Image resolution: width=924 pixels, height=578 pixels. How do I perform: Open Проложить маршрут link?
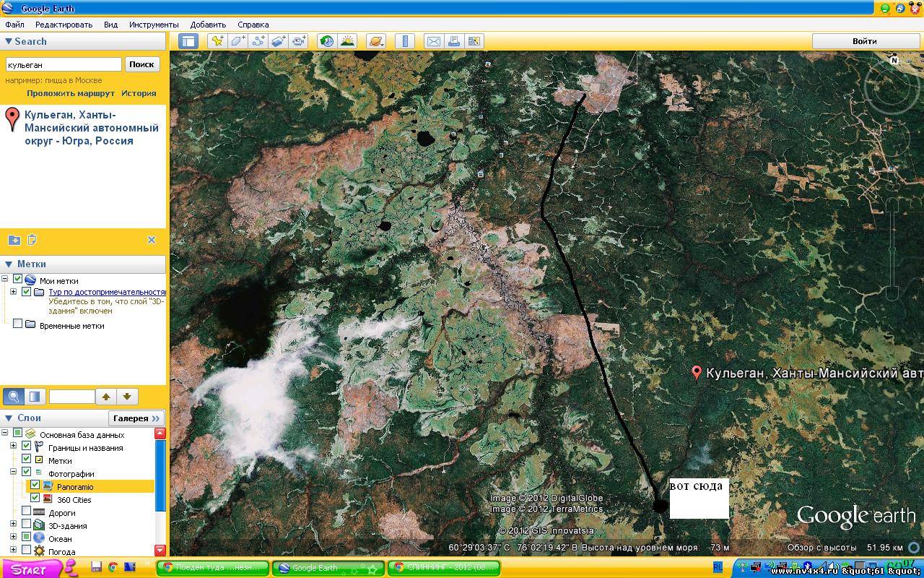point(71,93)
